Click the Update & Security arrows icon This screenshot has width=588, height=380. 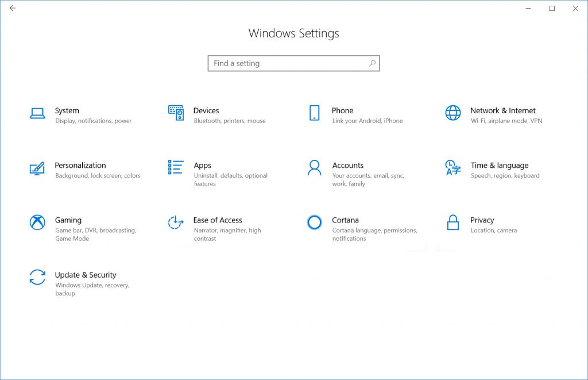coord(37,277)
